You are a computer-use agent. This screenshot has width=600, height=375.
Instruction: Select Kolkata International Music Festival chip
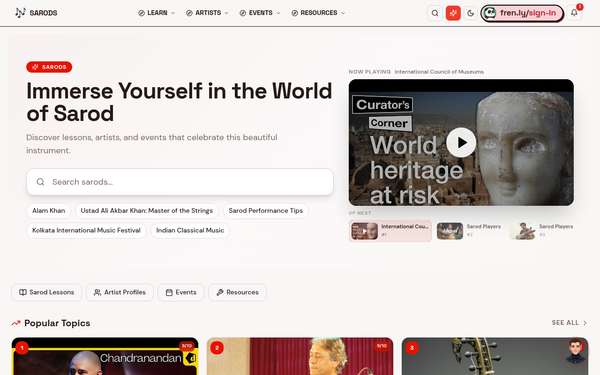tap(86, 230)
